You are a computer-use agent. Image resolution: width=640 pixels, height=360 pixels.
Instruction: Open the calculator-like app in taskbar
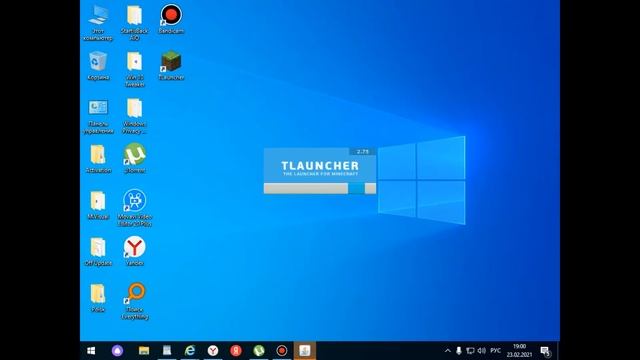pos(167,351)
